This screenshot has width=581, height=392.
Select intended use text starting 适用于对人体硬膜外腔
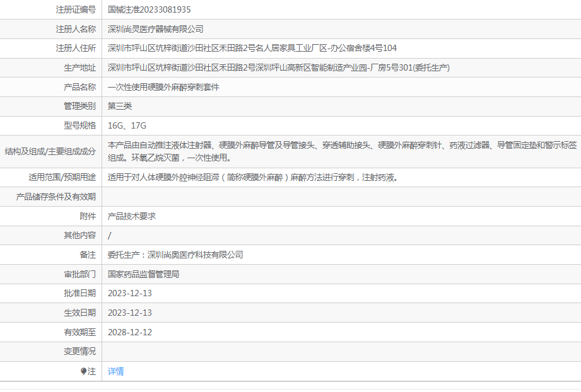click(254, 177)
